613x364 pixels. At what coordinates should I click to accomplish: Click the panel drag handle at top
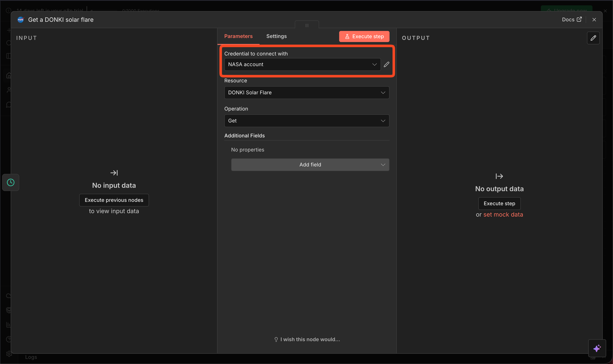307,25
